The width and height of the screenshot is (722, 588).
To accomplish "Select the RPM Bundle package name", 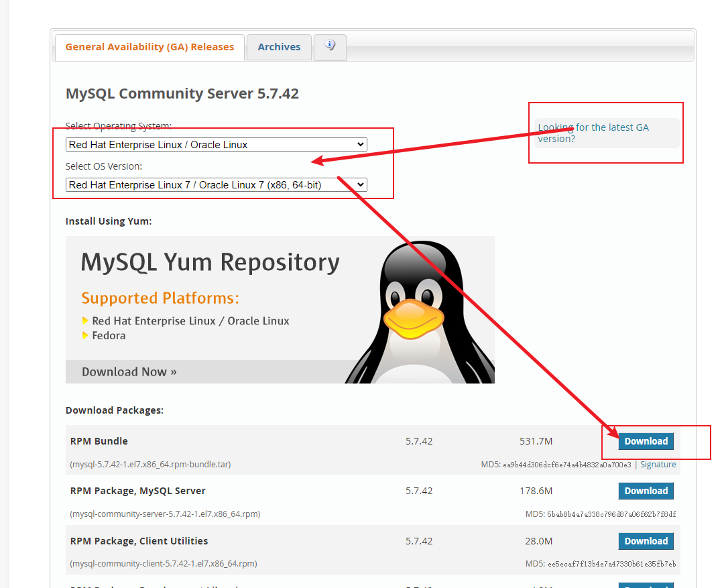I will (99, 441).
